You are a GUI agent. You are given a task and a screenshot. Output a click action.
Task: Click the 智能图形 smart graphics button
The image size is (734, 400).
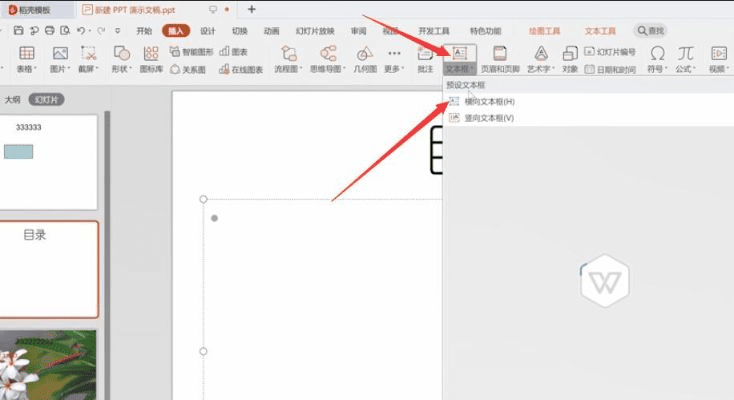[191, 52]
